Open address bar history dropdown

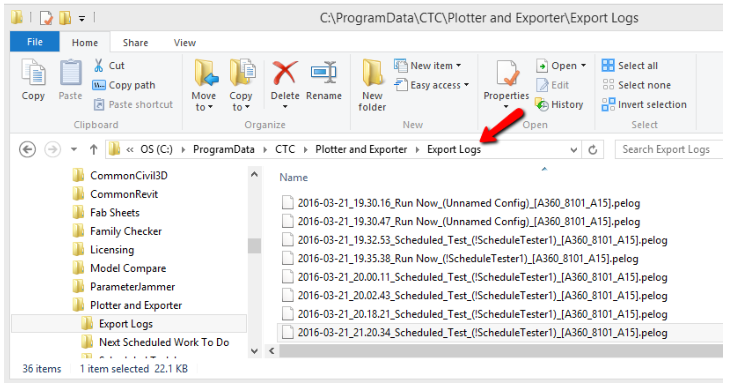coord(574,150)
